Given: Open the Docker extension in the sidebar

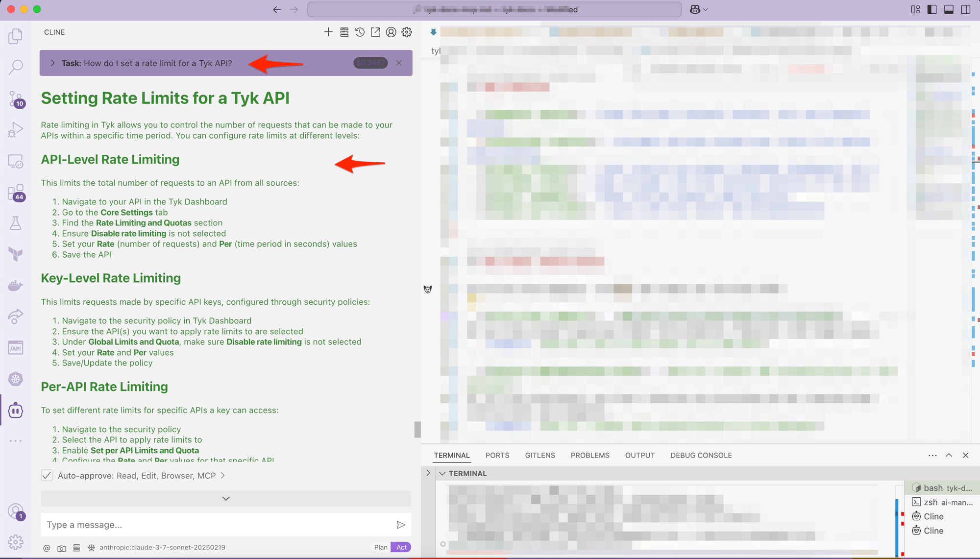Looking at the screenshot, I should (x=16, y=285).
